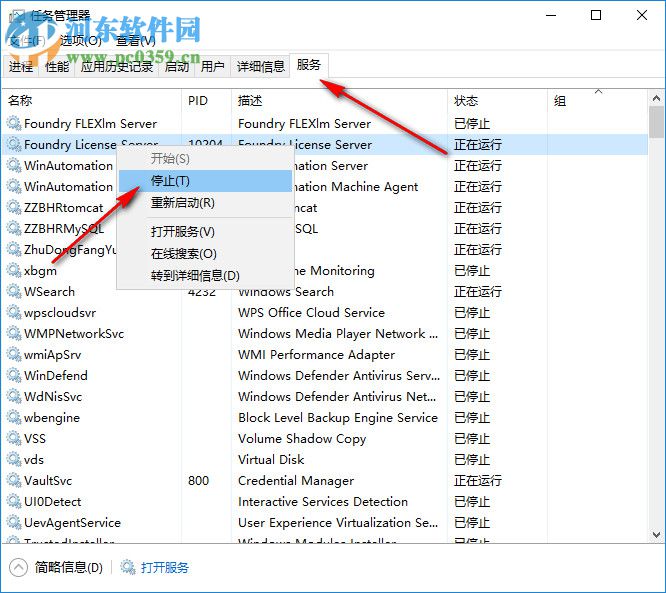This screenshot has height=593, width=666.
Task: Switch to the 用户 tab
Action: 212,67
